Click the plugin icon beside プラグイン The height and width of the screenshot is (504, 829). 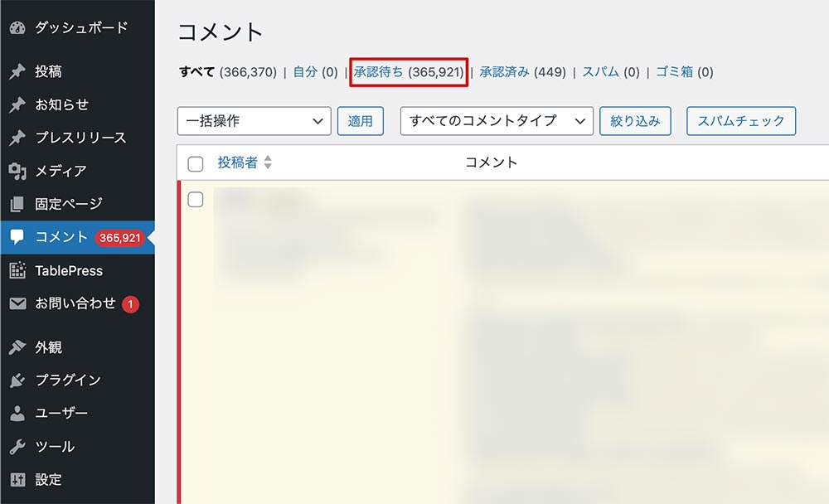17,380
